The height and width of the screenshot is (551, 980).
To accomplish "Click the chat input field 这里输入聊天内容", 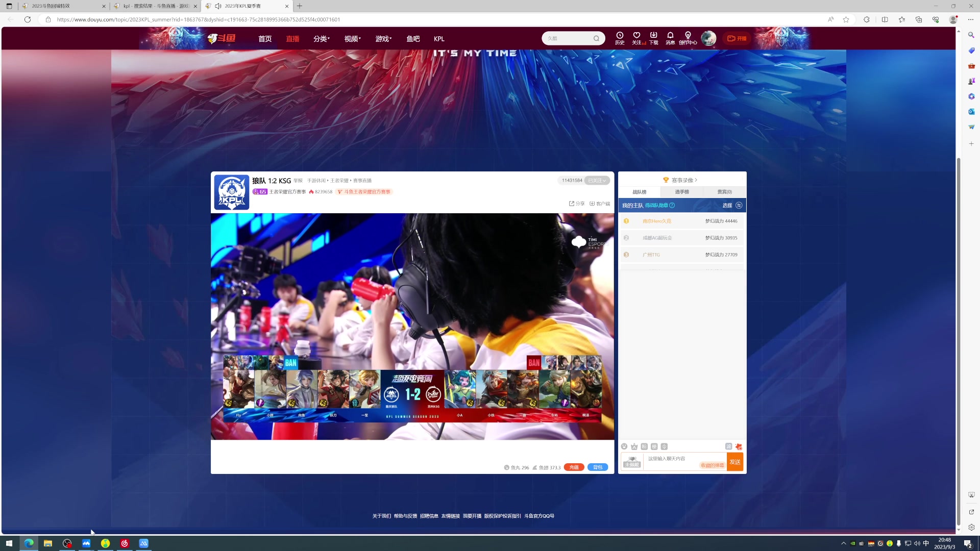I will tap(674, 459).
